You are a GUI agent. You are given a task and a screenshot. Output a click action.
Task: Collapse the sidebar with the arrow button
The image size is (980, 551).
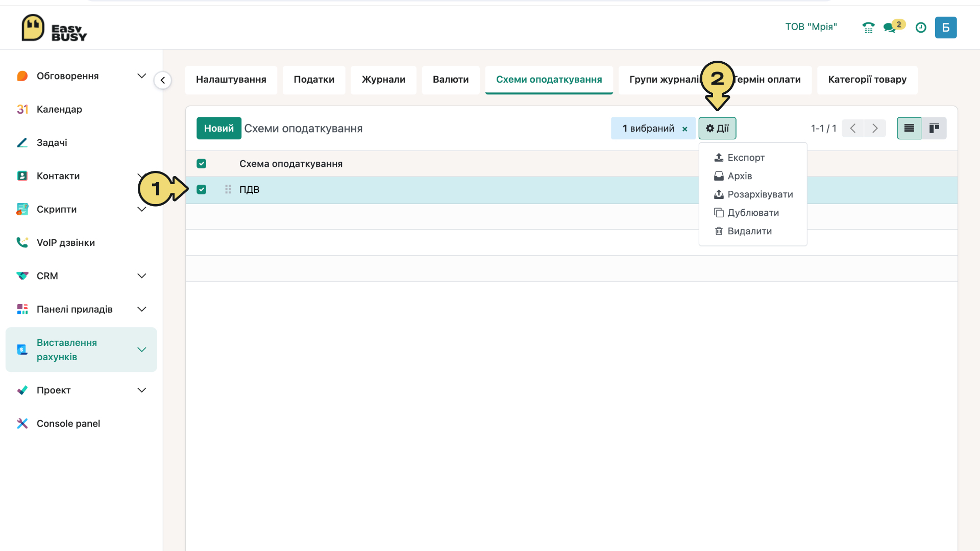[163, 80]
